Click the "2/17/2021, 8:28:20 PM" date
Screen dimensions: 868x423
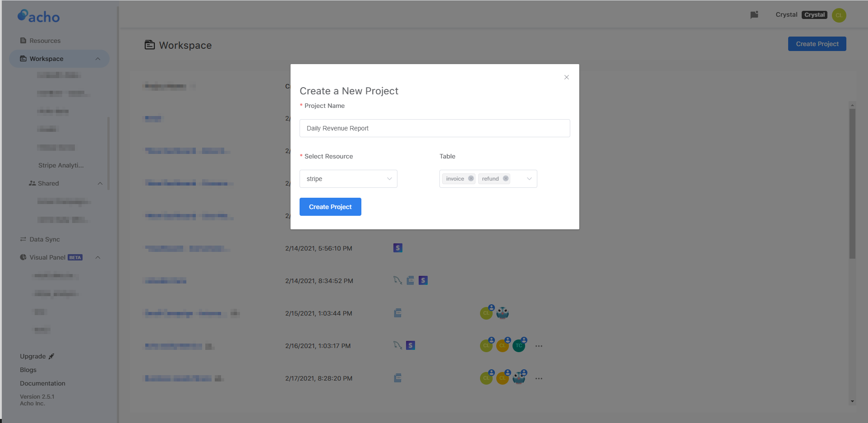click(319, 378)
